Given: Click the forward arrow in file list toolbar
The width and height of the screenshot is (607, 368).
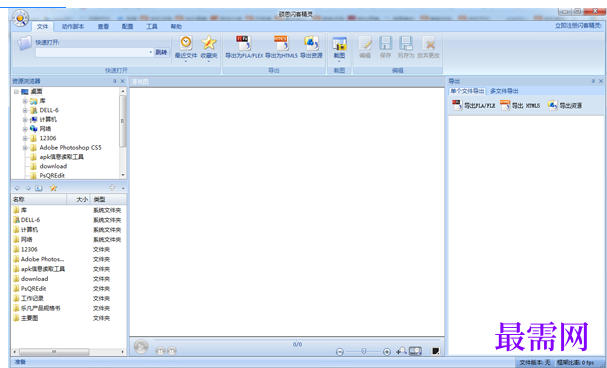Looking at the screenshot, I should (x=28, y=188).
